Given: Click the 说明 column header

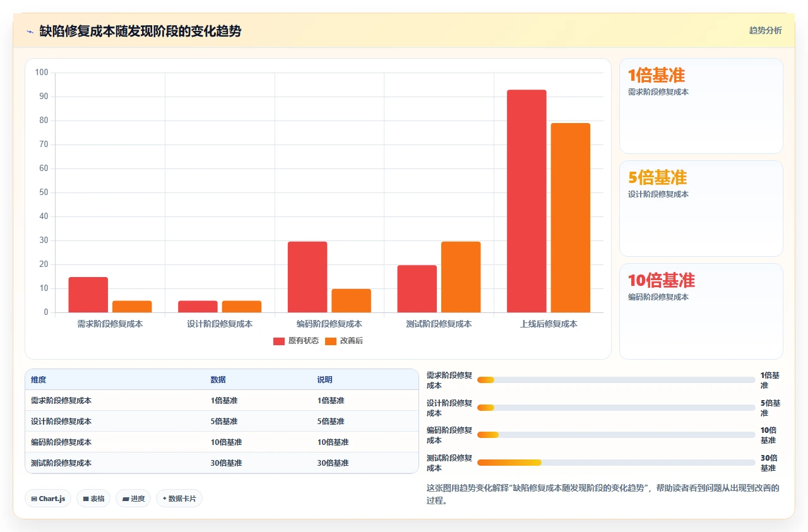Looking at the screenshot, I should (325, 380).
